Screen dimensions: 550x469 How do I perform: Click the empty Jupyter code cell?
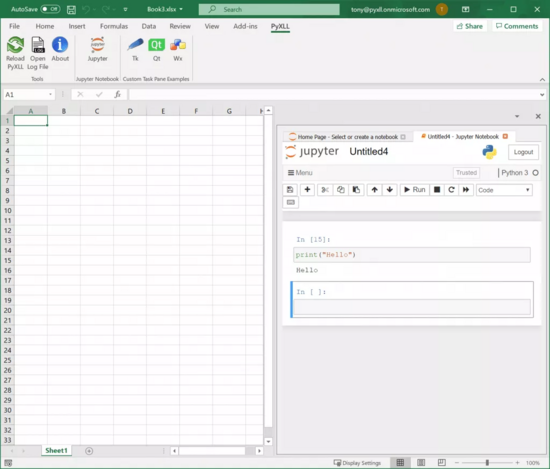412,307
